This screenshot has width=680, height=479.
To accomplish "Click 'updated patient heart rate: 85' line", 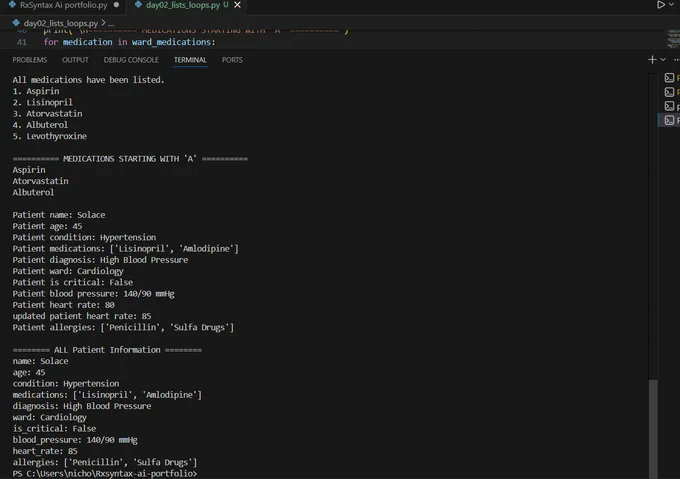I will coord(82,316).
